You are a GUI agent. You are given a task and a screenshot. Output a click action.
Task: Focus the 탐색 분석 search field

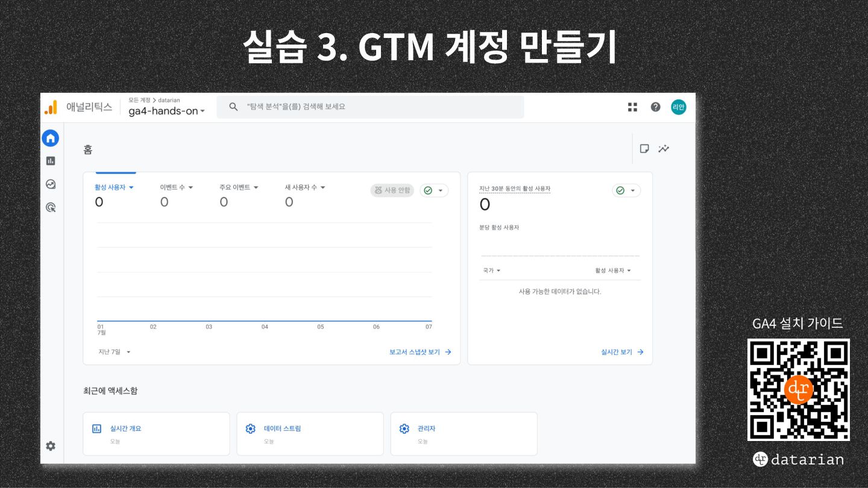click(x=370, y=107)
